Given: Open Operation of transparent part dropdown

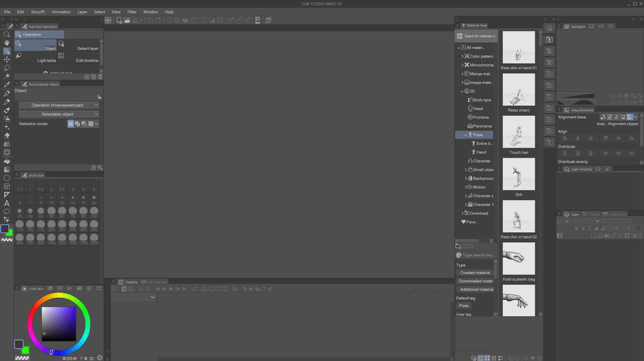Looking at the screenshot, I should [x=59, y=105].
